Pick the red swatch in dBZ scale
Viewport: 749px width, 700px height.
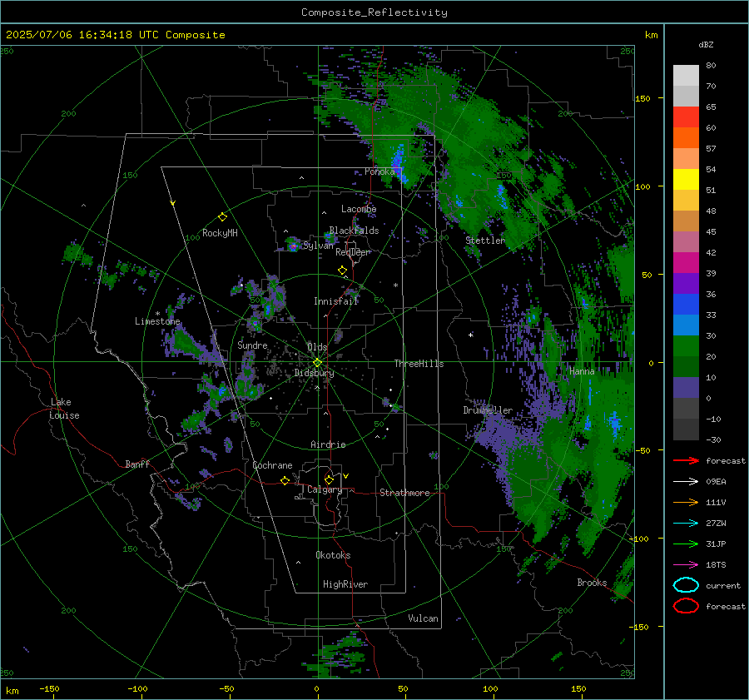686,117
